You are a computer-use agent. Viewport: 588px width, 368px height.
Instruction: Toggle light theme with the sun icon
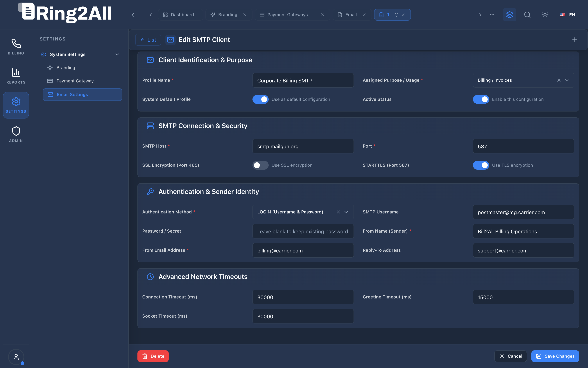tap(545, 15)
